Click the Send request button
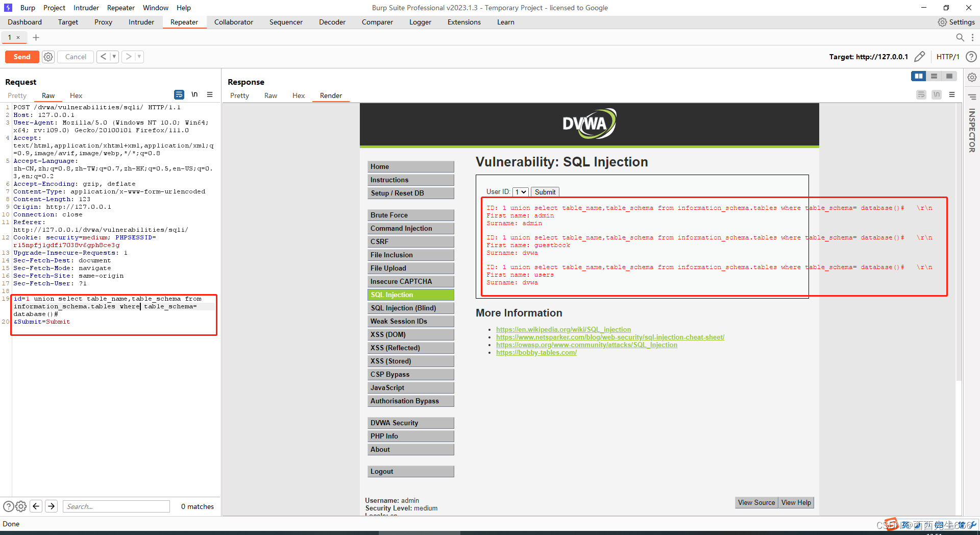Viewport: 980px width, 535px height. pos(22,57)
